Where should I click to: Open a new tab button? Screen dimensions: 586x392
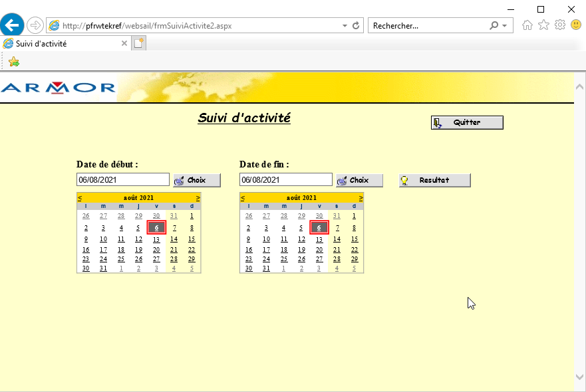coord(138,43)
